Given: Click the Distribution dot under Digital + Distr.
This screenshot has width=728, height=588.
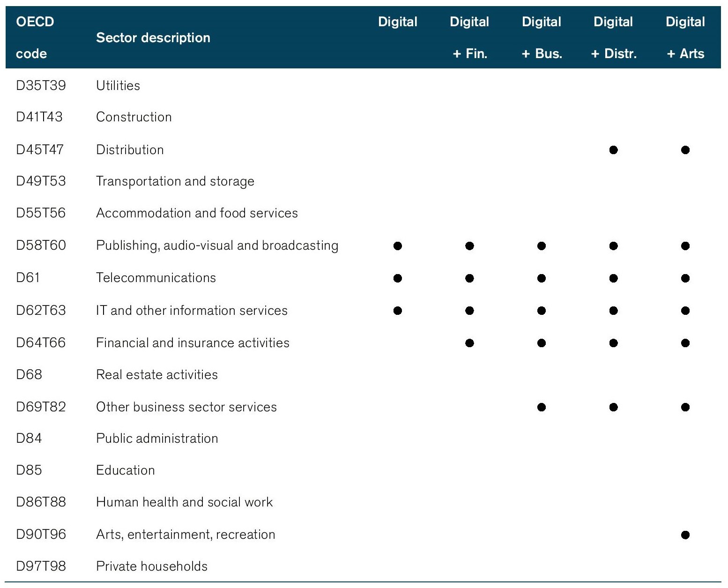Looking at the screenshot, I should coord(613,150).
